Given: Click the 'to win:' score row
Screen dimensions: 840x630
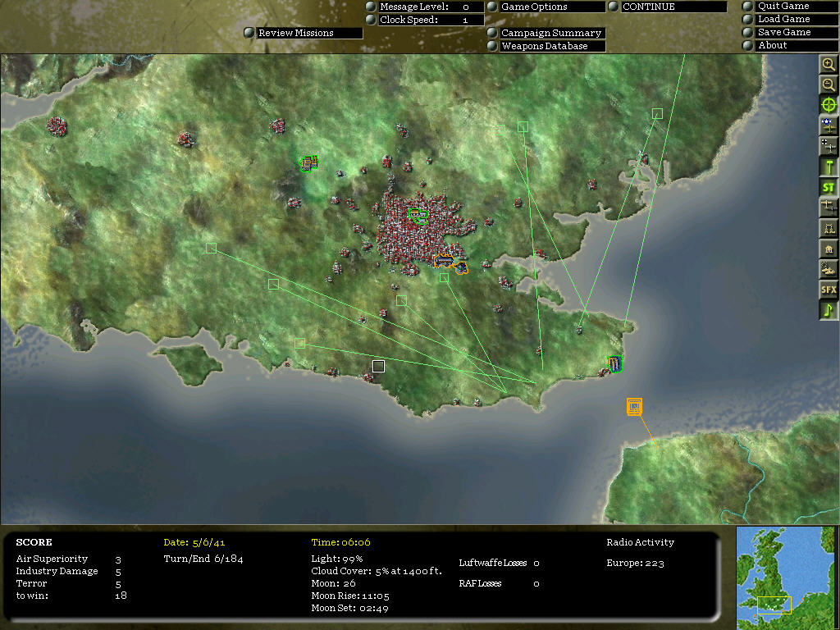Looking at the screenshot, I should point(71,596).
